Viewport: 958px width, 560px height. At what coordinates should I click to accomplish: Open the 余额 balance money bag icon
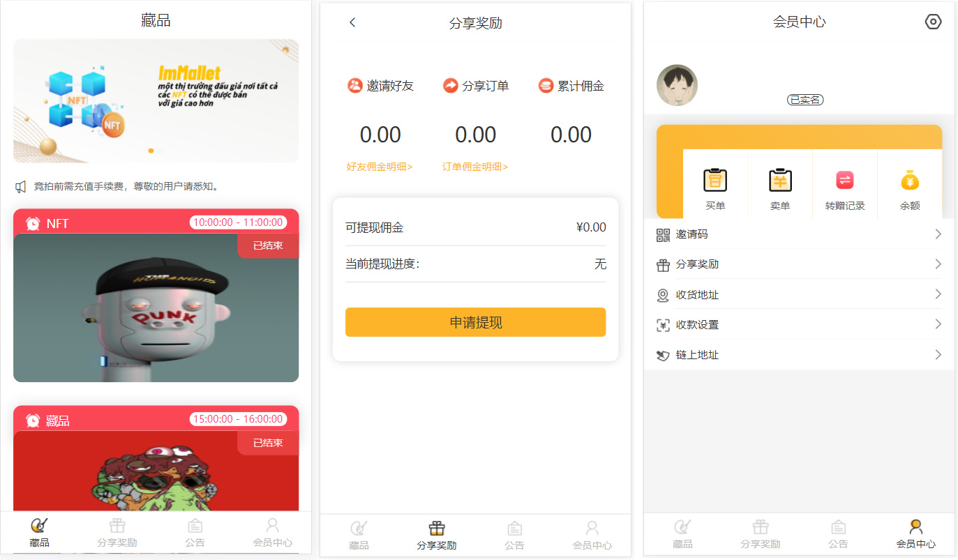tap(910, 181)
